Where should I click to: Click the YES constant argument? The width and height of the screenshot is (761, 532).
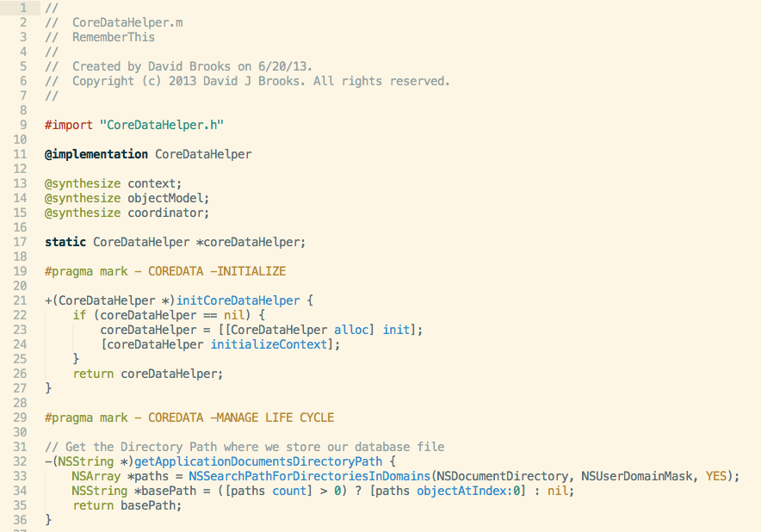tap(716, 476)
